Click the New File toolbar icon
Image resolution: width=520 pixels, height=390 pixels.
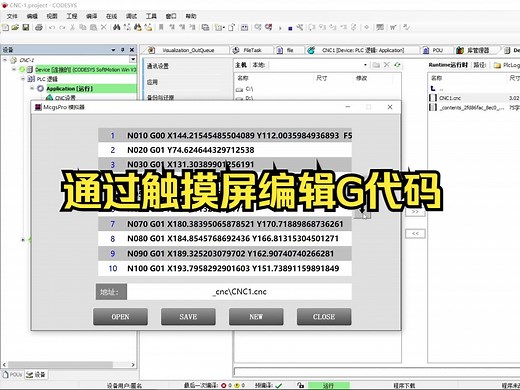pos(5,28)
